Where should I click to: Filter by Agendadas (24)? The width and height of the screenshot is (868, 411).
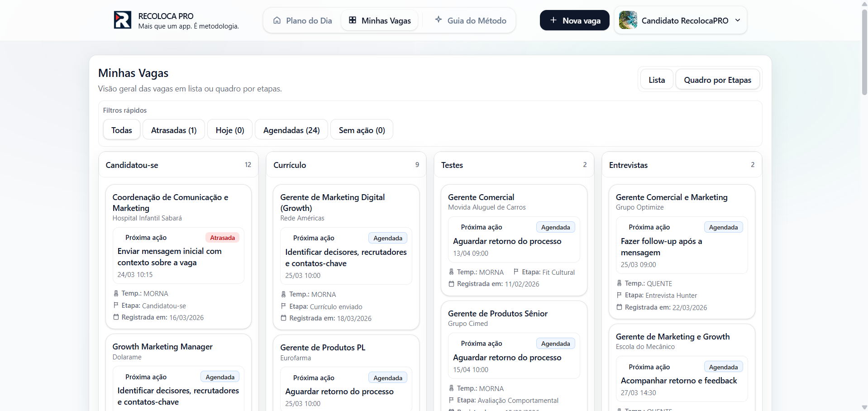click(x=291, y=130)
